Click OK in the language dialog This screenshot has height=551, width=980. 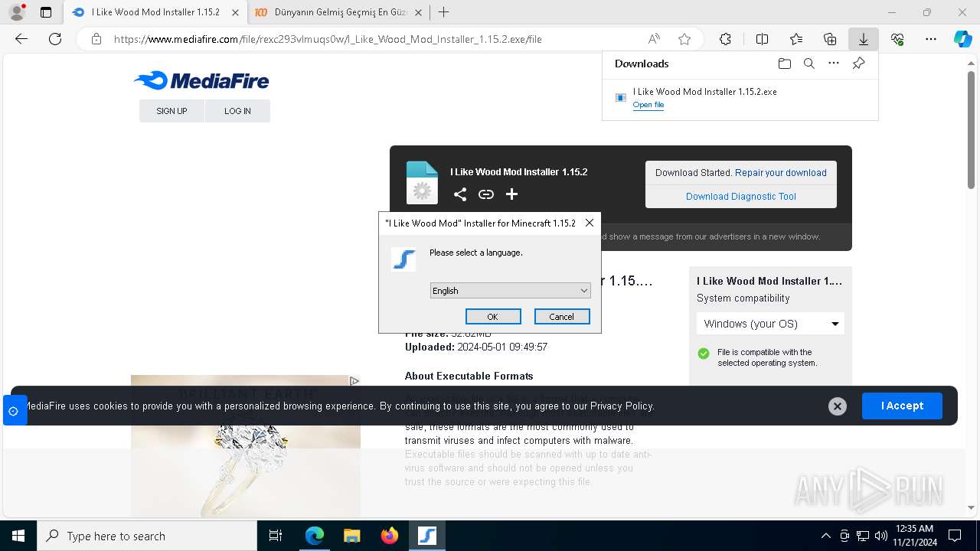(x=493, y=317)
